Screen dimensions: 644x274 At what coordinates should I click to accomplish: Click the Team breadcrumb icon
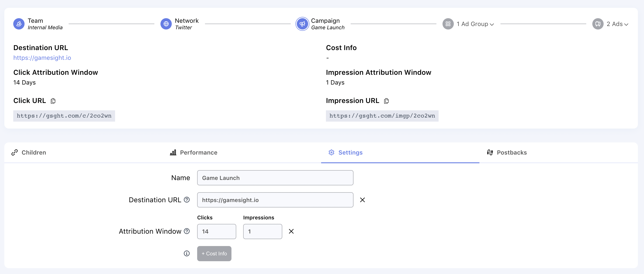(x=19, y=24)
